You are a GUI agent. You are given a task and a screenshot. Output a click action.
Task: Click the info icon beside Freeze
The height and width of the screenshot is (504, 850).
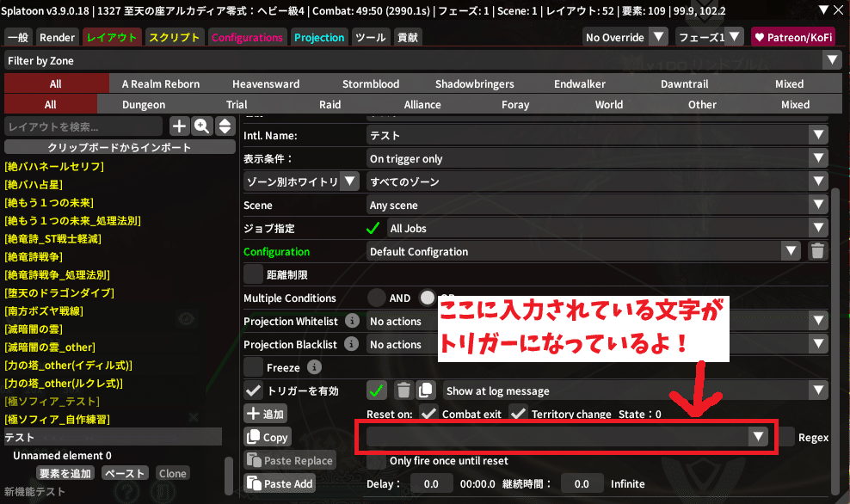(314, 367)
